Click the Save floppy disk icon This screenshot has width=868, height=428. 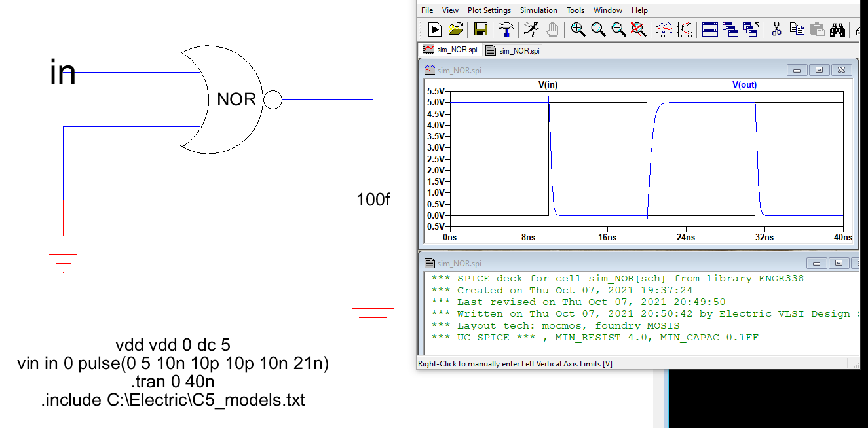pyautogui.click(x=481, y=29)
